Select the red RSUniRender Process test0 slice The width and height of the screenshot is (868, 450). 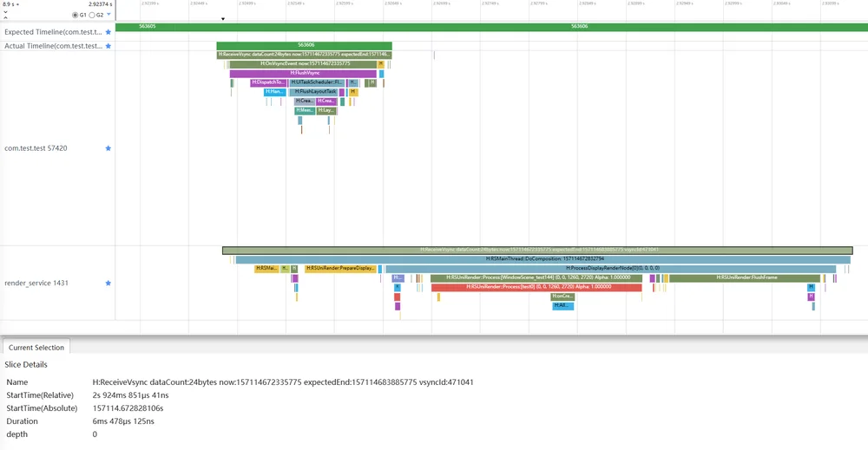coord(536,287)
